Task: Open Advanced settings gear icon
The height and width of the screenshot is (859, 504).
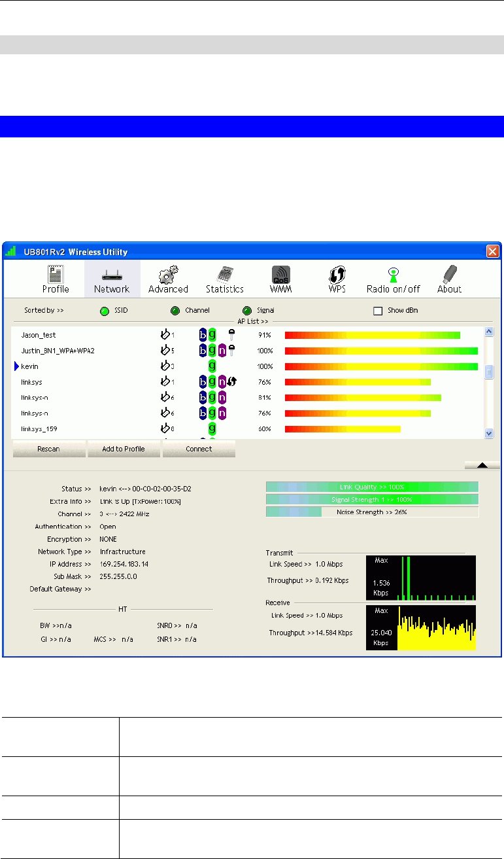Action: pyautogui.click(x=169, y=274)
